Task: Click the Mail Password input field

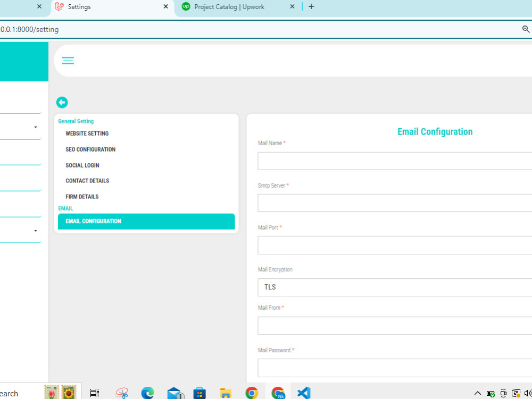Action: 395,368
